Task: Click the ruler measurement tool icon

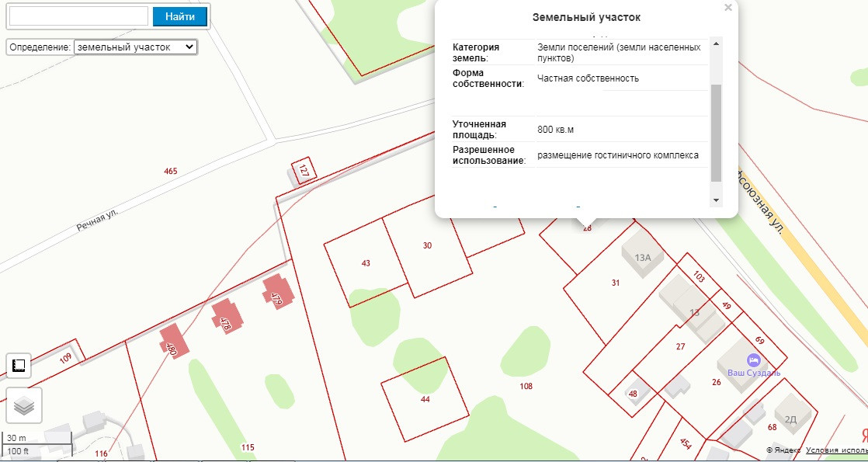Action: coord(19,366)
